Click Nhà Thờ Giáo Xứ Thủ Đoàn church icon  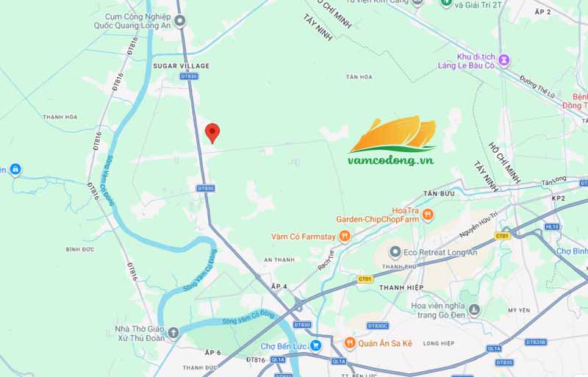click(x=173, y=333)
